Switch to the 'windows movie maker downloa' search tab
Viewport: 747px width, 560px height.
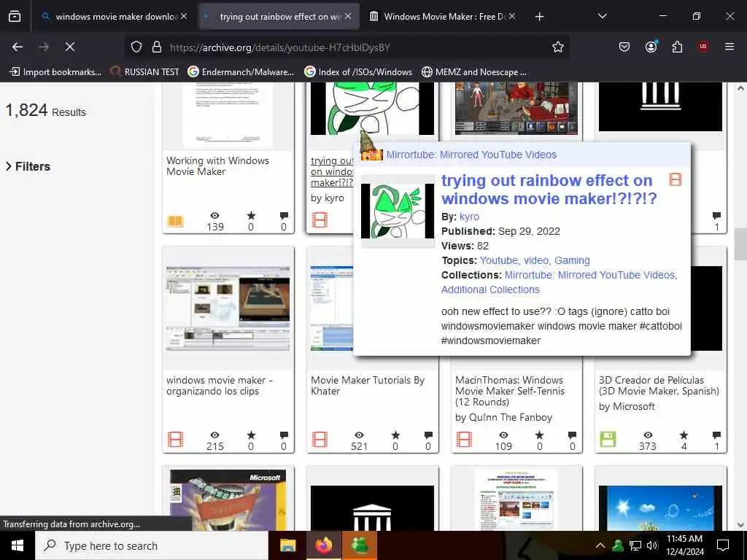pos(115,17)
